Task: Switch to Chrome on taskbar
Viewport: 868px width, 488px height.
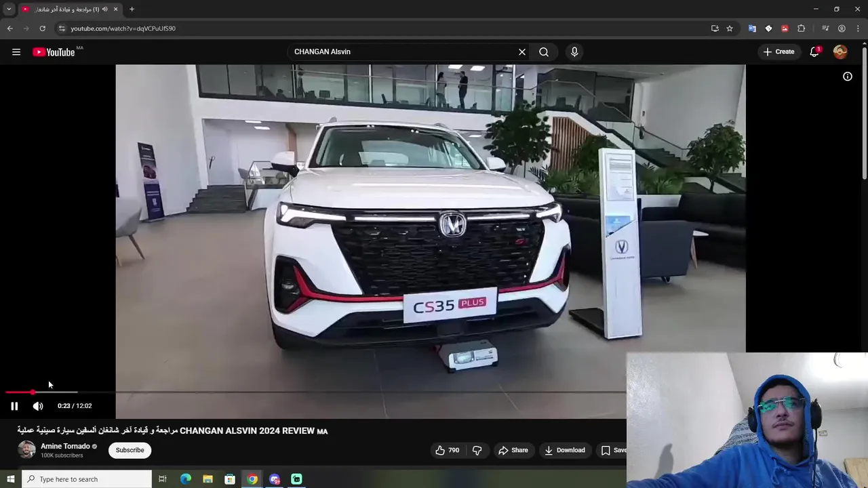Action: [x=252, y=479]
